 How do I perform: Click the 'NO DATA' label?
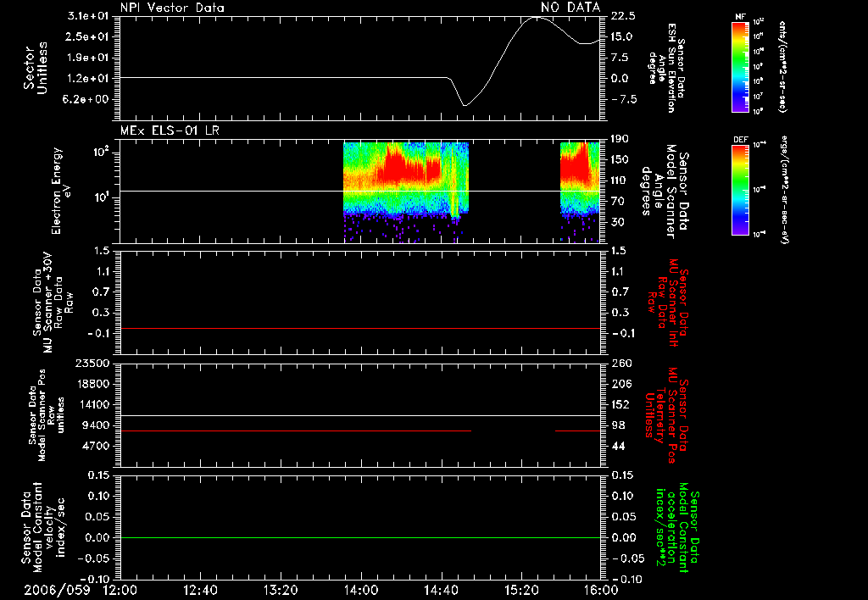point(570,7)
